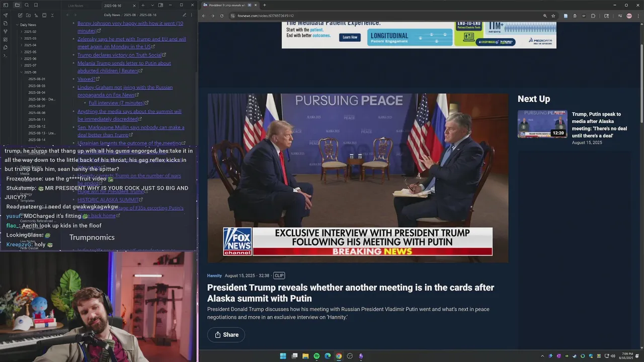Create a new note with the pencil icon
The image size is (644, 362).
19,15
